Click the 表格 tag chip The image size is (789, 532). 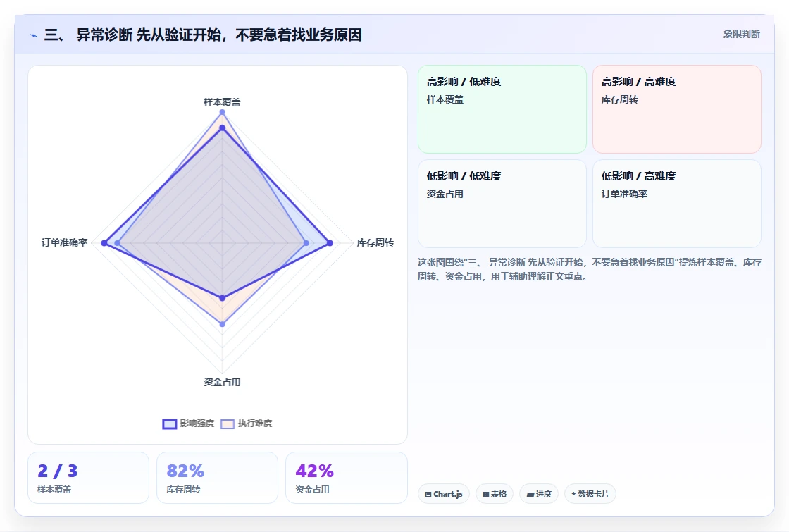pyautogui.click(x=495, y=494)
